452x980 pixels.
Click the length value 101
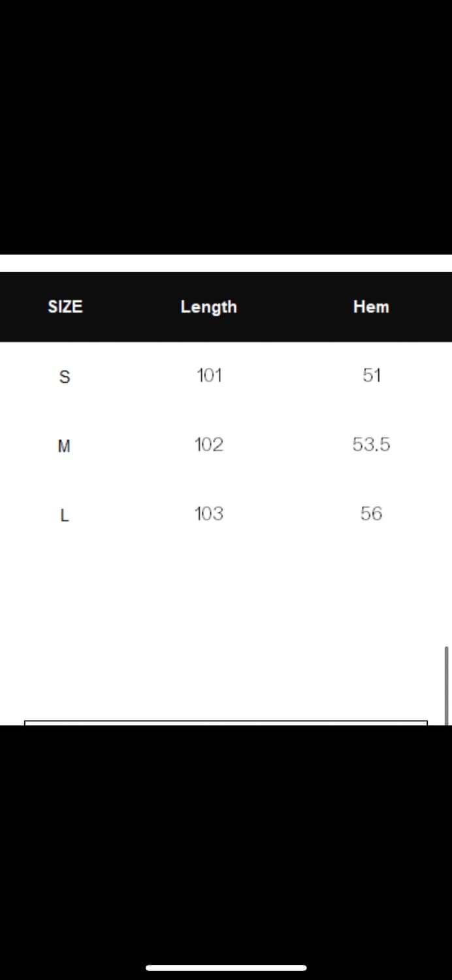point(209,376)
